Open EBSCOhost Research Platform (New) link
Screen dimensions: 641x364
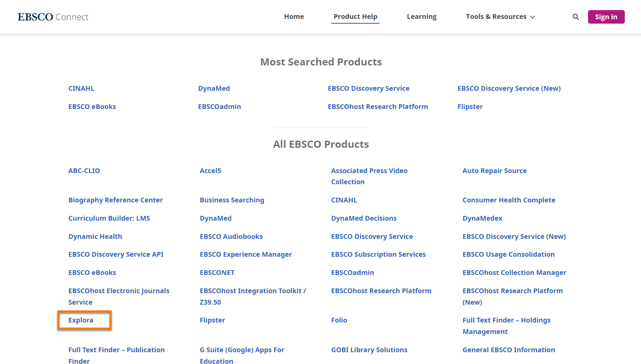point(512,297)
